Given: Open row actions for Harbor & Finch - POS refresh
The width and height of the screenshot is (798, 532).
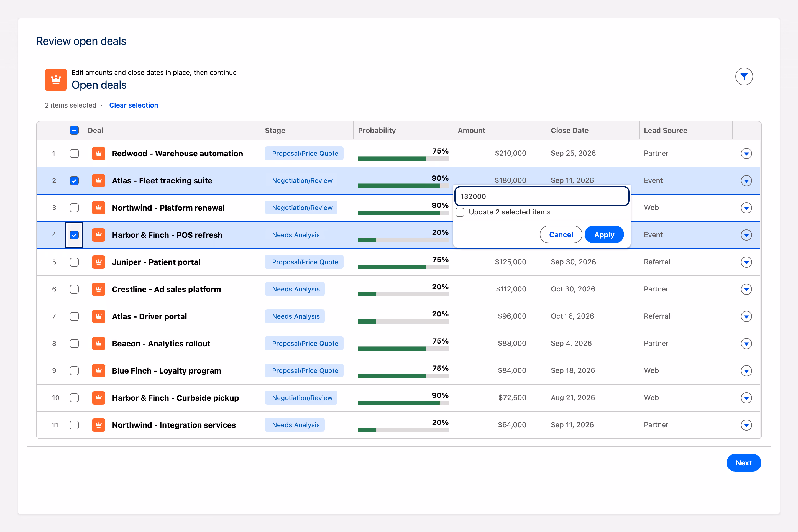Looking at the screenshot, I should point(746,235).
